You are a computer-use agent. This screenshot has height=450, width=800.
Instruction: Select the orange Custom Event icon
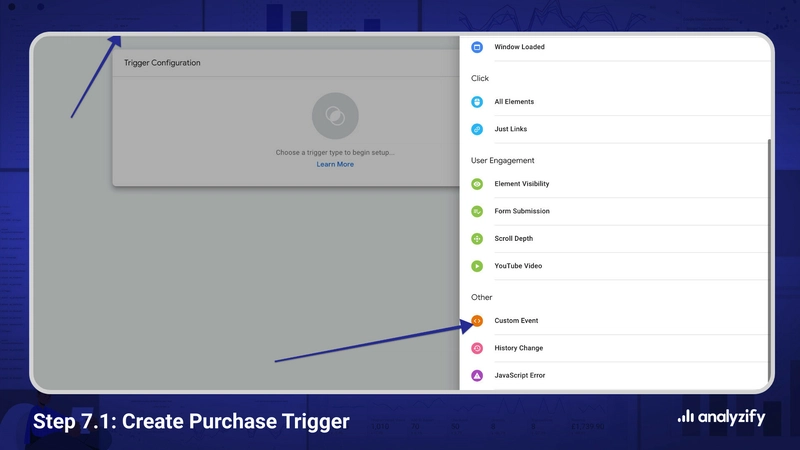477,321
